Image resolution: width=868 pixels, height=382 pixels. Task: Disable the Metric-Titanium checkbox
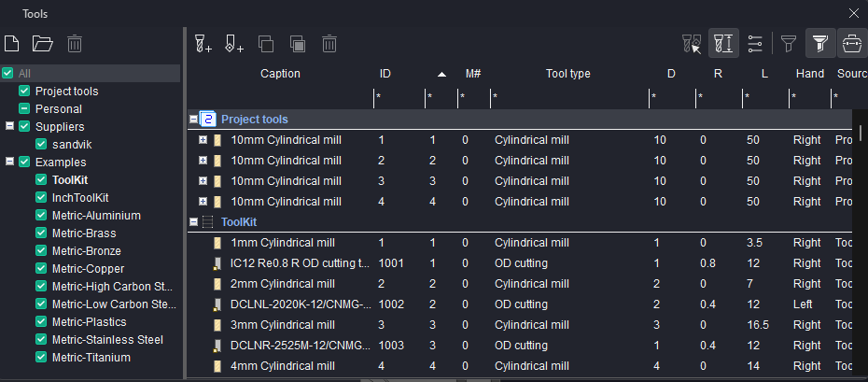(41, 358)
